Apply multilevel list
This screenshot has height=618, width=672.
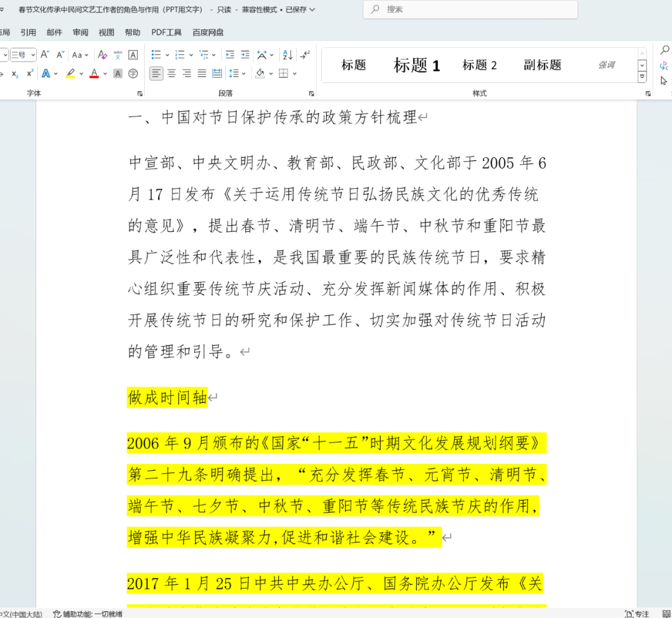click(x=204, y=55)
